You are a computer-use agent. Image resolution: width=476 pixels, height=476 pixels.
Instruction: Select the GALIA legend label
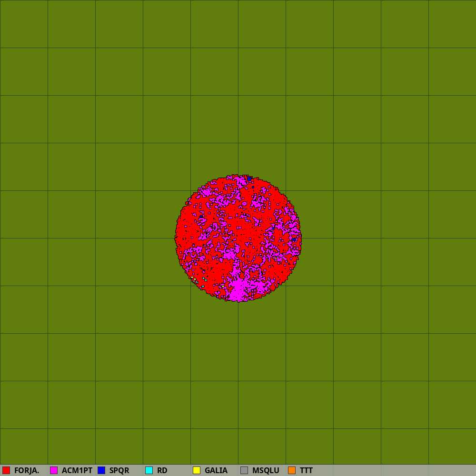tap(216, 470)
